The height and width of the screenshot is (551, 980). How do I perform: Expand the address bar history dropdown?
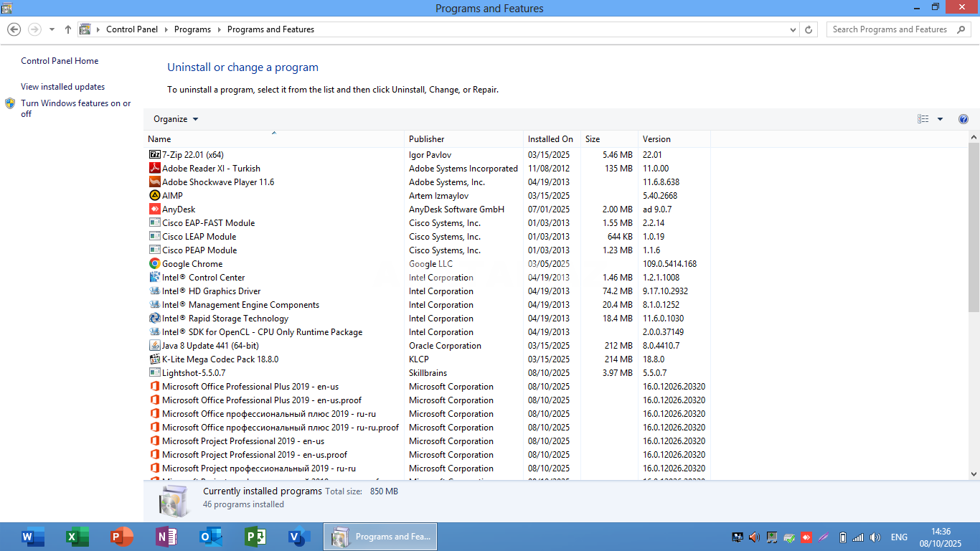tap(793, 29)
